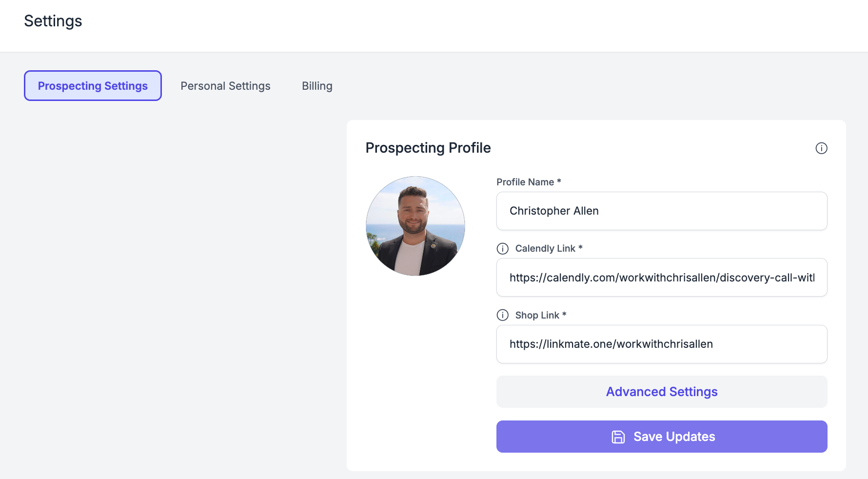Click the Prospecting Profile heading
Image resolution: width=868 pixels, height=479 pixels.
428,148
